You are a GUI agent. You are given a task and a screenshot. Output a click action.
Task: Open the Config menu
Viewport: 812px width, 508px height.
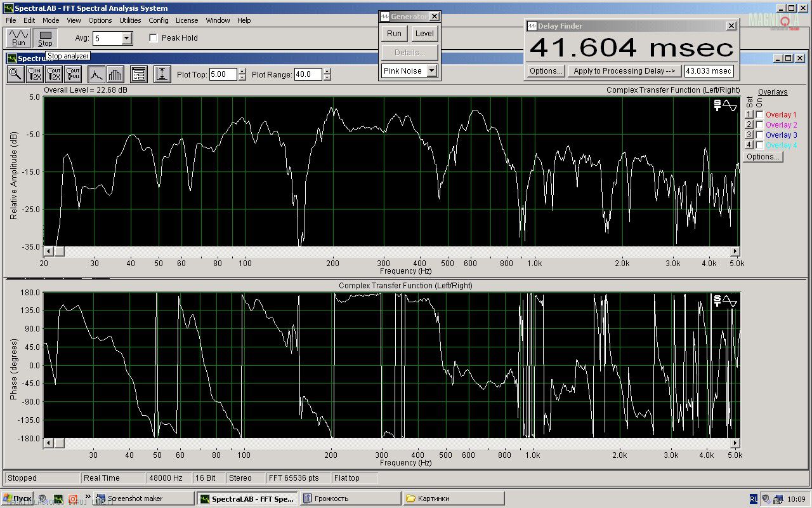159,20
